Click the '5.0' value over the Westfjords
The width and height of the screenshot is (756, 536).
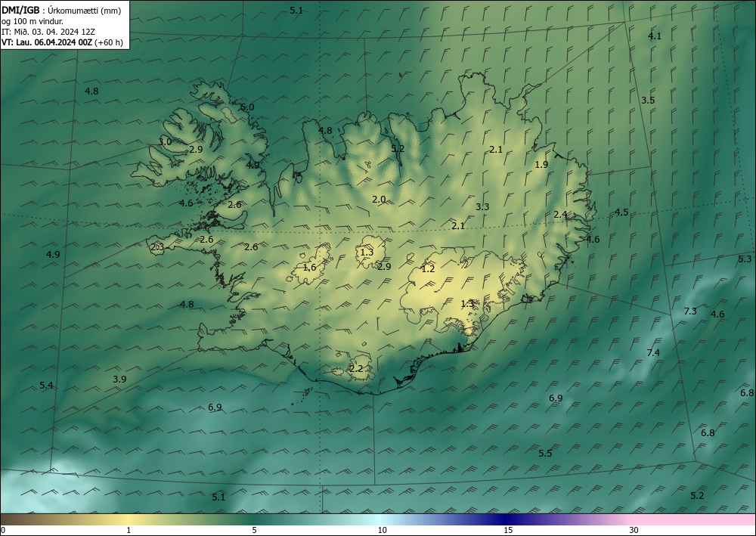click(x=247, y=107)
